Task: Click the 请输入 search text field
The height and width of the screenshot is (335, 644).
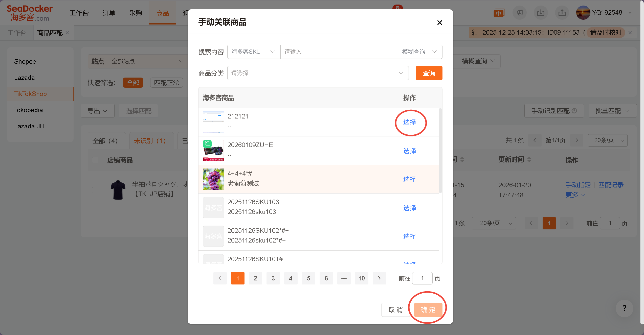Action: [x=339, y=52]
